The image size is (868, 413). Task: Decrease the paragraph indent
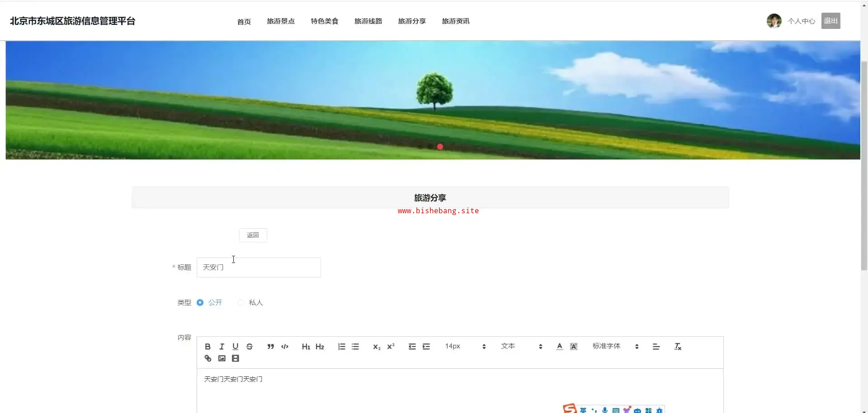412,347
